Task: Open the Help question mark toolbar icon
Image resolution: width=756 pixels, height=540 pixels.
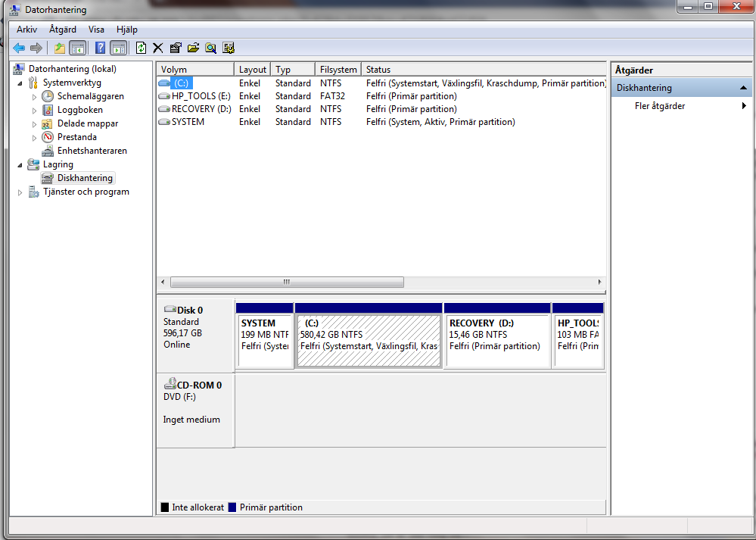Action: (x=100, y=48)
